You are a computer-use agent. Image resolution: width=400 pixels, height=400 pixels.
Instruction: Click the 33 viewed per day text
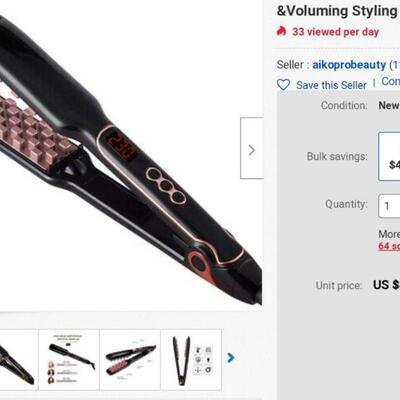coord(335,32)
